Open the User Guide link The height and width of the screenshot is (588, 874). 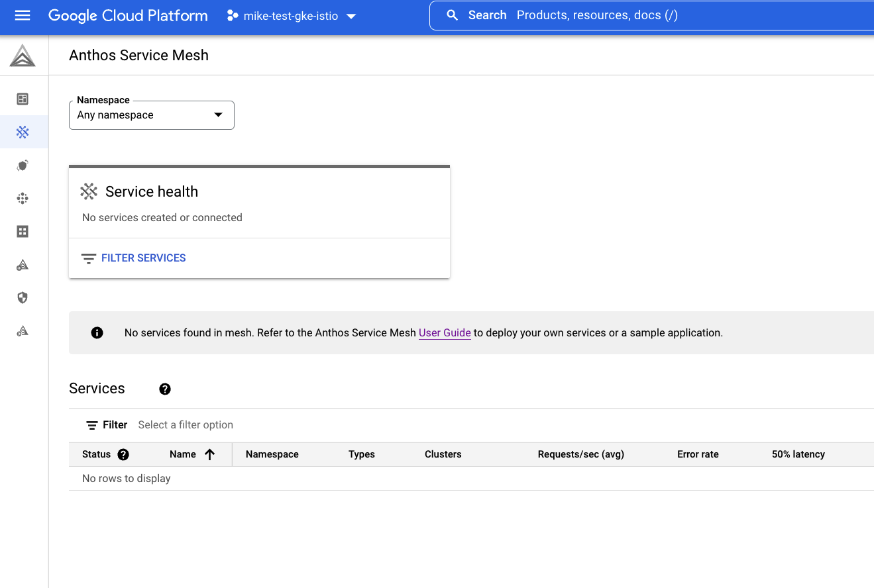click(445, 333)
